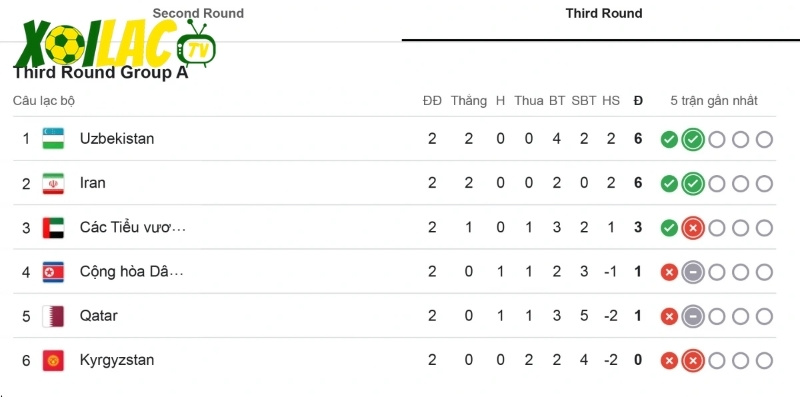This screenshot has height=400, width=800.
Task: Click Kyrgyzstan's first red loss icon
Action: click(x=669, y=360)
